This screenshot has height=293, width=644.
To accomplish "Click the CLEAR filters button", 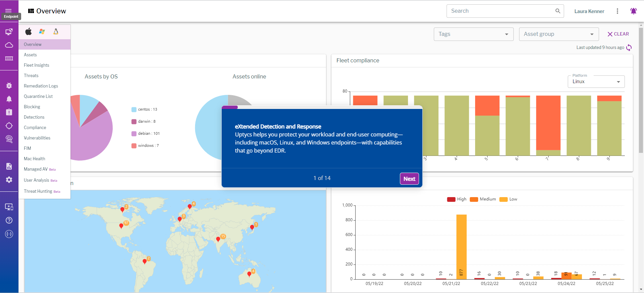I will (618, 34).
